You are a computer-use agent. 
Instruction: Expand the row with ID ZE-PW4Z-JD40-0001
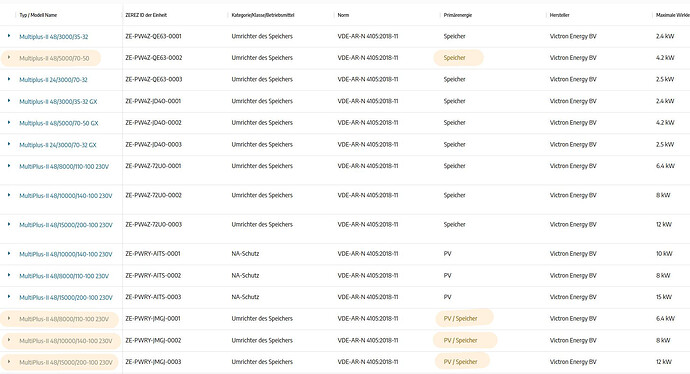tap(9, 100)
